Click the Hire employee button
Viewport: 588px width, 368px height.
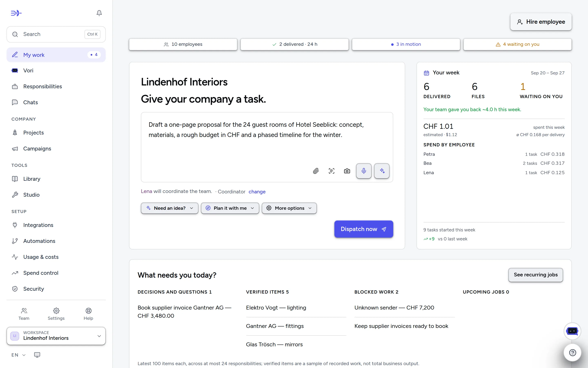click(x=541, y=22)
